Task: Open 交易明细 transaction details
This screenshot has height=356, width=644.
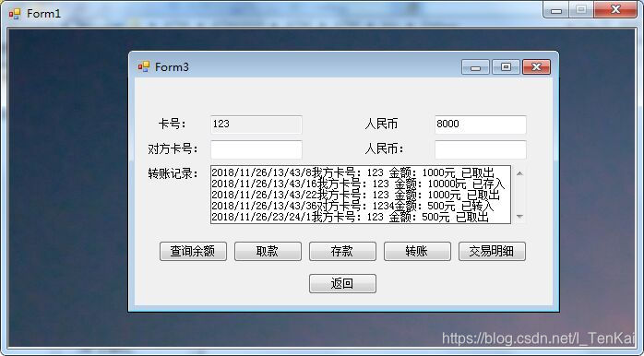Action: [492, 251]
